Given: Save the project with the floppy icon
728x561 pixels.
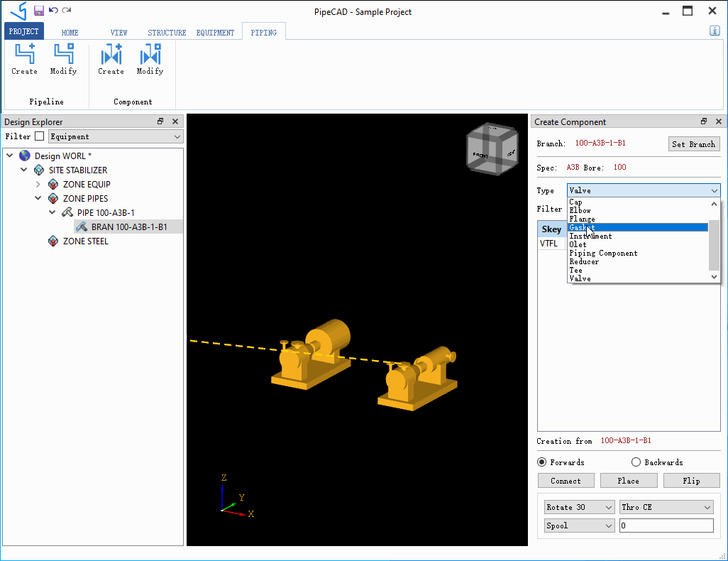Looking at the screenshot, I should (39, 10).
